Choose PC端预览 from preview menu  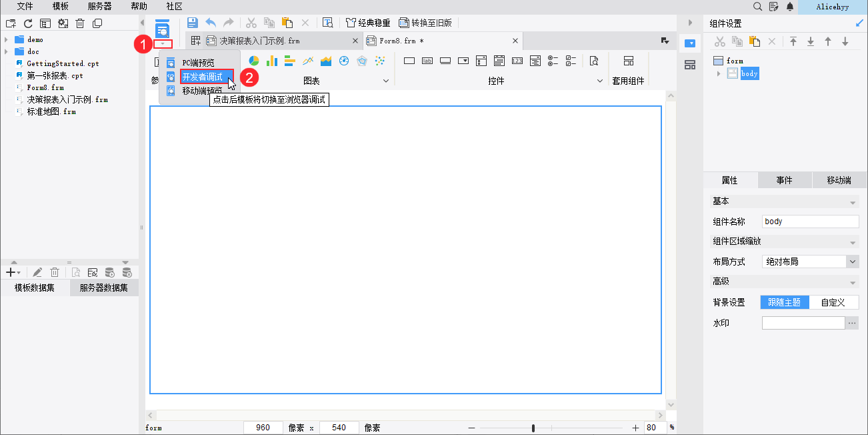coord(198,63)
